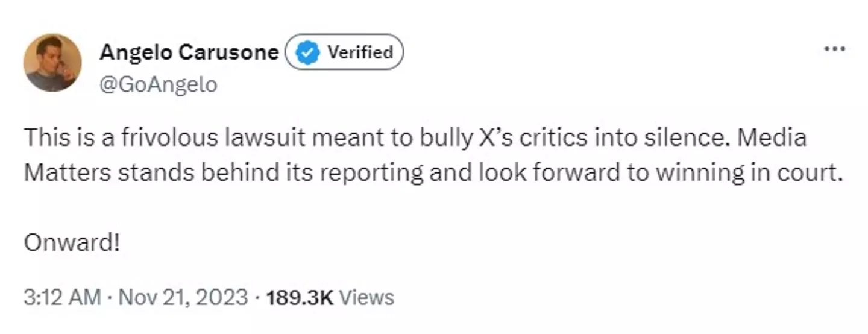
Task: Click the 189.3K view count
Action: tap(300, 297)
